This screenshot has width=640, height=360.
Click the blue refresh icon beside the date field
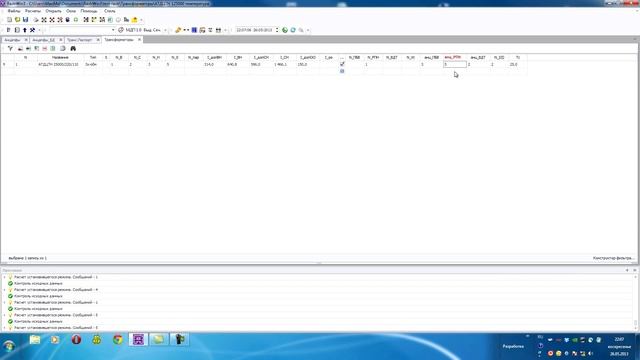coord(293,30)
